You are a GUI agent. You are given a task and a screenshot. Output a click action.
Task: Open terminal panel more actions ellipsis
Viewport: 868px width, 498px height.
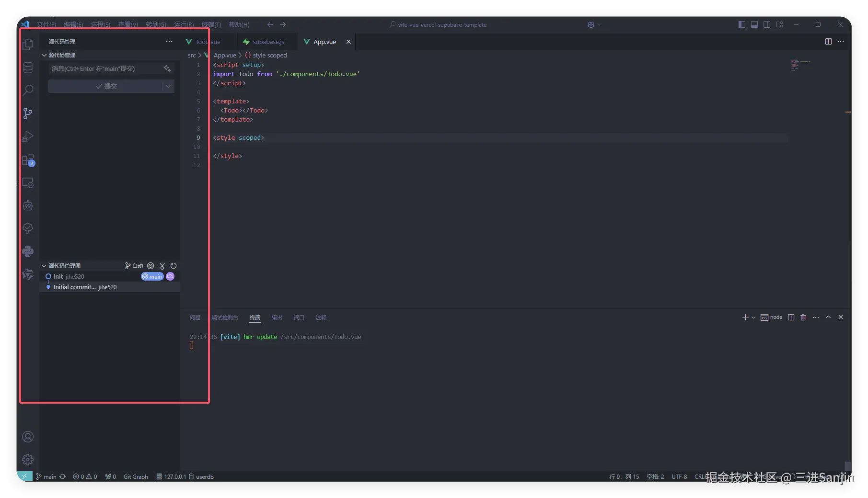click(816, 317)
